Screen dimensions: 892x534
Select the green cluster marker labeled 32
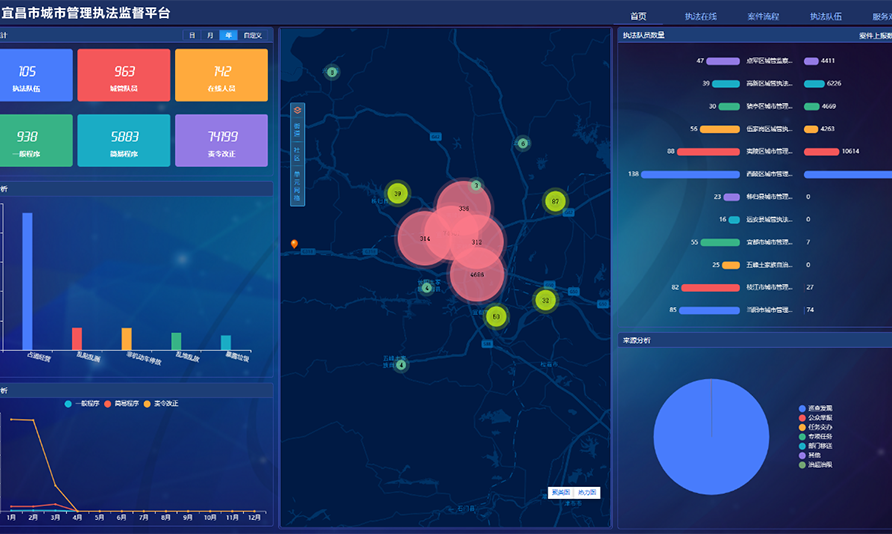[545, 300]
